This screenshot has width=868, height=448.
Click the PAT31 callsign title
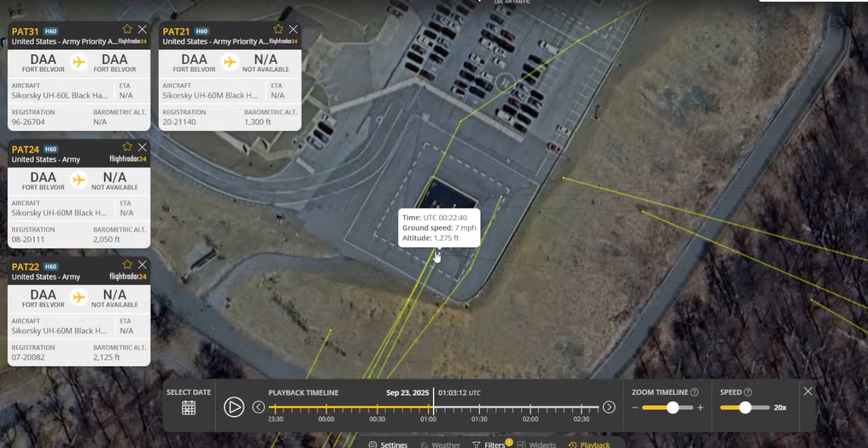(25, 31)
